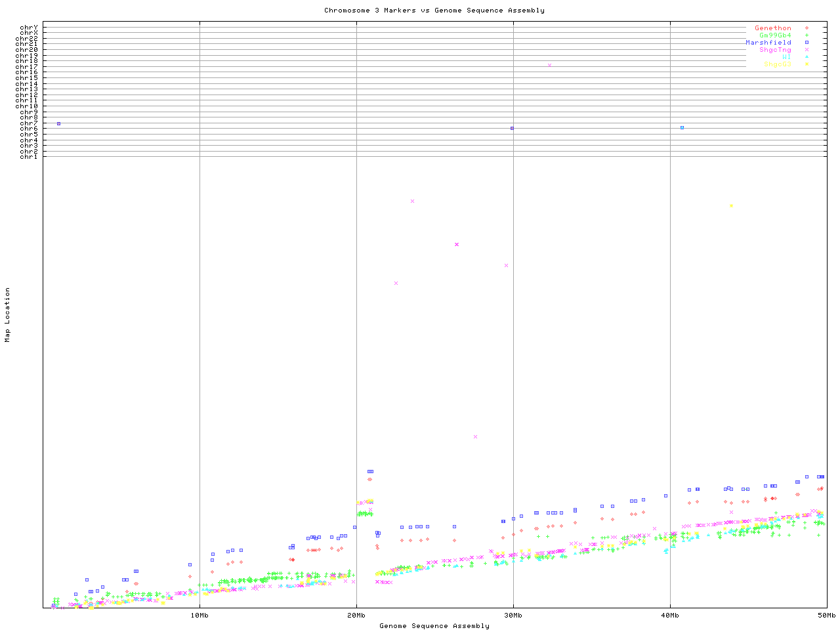Click the chrY label on the y-axis
840x630 pixels.
coord(28,28)
